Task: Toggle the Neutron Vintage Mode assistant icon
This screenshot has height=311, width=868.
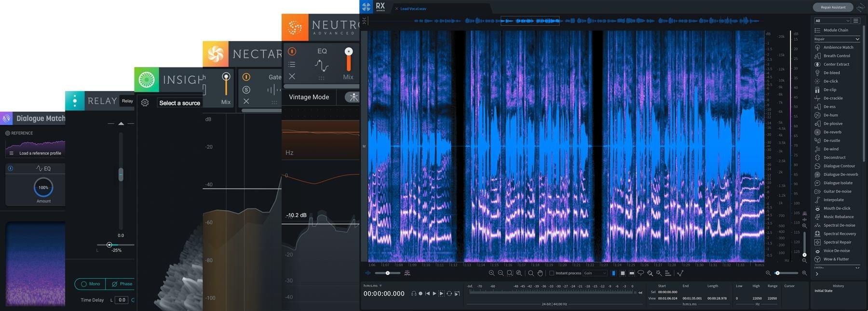Action: pyautogui.click(x=353, y=97)
